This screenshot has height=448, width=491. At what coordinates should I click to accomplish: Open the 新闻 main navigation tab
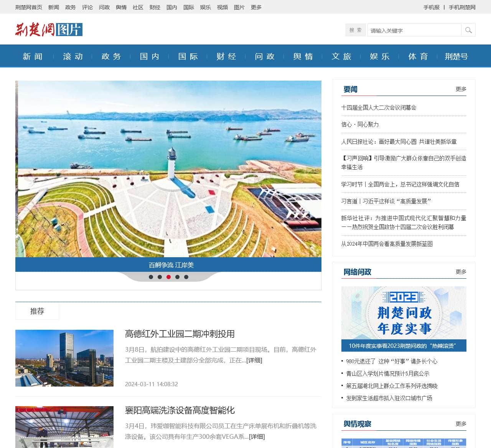[33, 56]
